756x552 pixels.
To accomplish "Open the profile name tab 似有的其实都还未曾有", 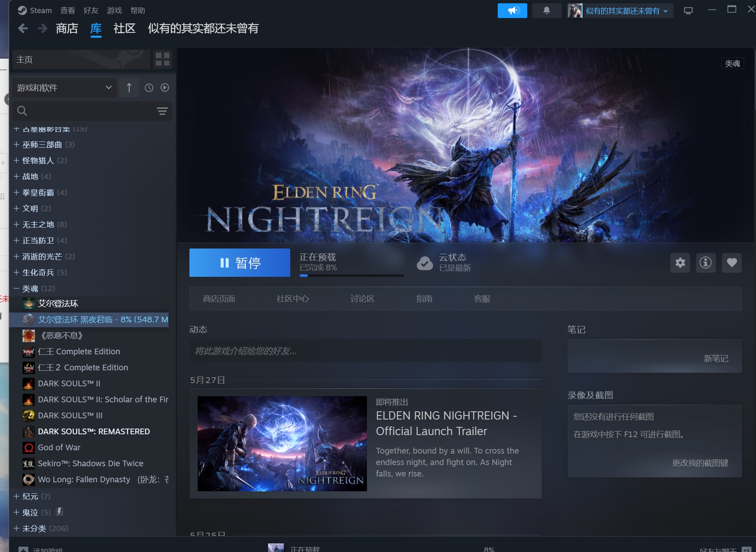I will [x=203, y=28].
